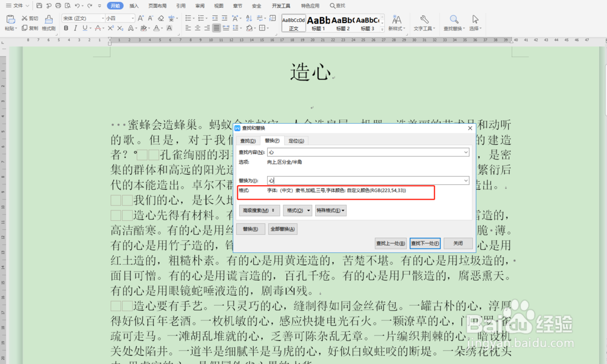Toggle Italic formatting

[x=75, y=28]
